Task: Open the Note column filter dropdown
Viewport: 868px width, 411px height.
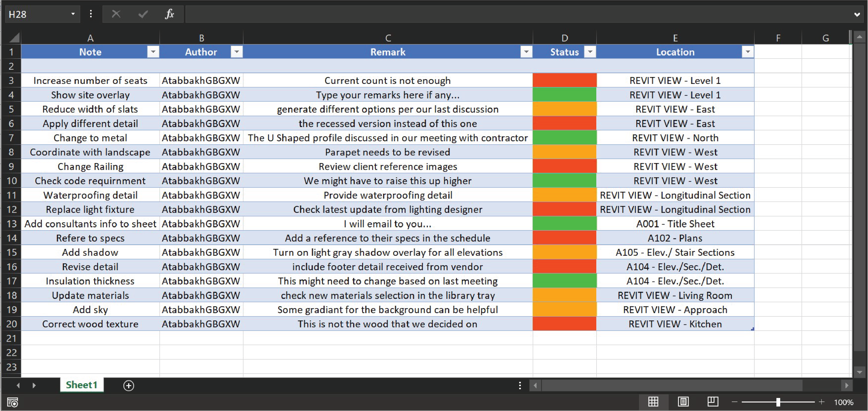Action: coord(153,52)
